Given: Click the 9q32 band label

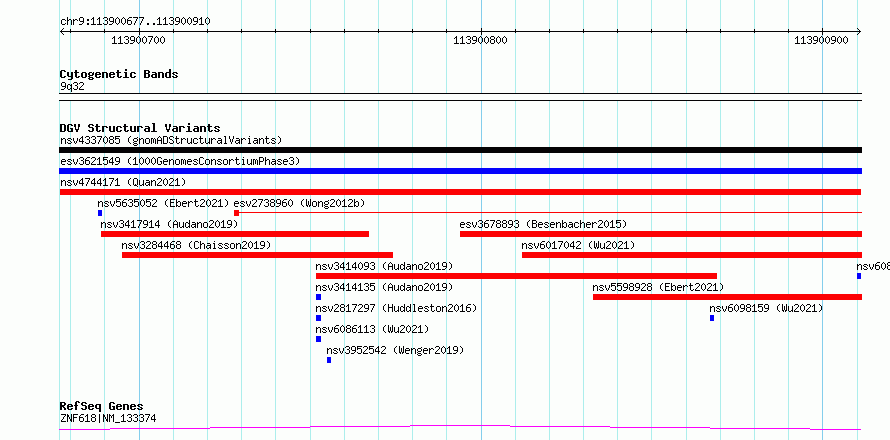Looking at the screenshot, I should click(72, 86).
